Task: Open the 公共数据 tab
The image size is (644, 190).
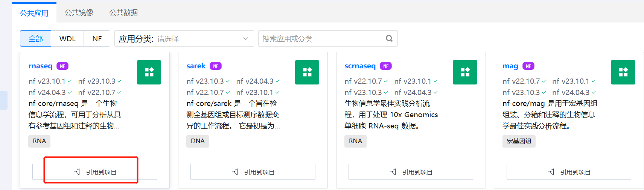Action: pyautogui.click(x=123, y=13)
